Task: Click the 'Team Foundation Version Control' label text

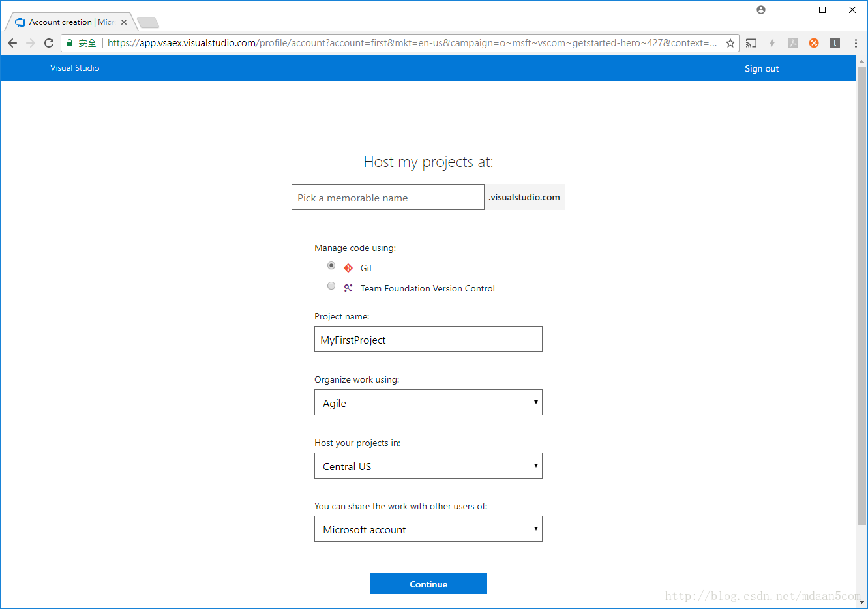Action: 428,288
